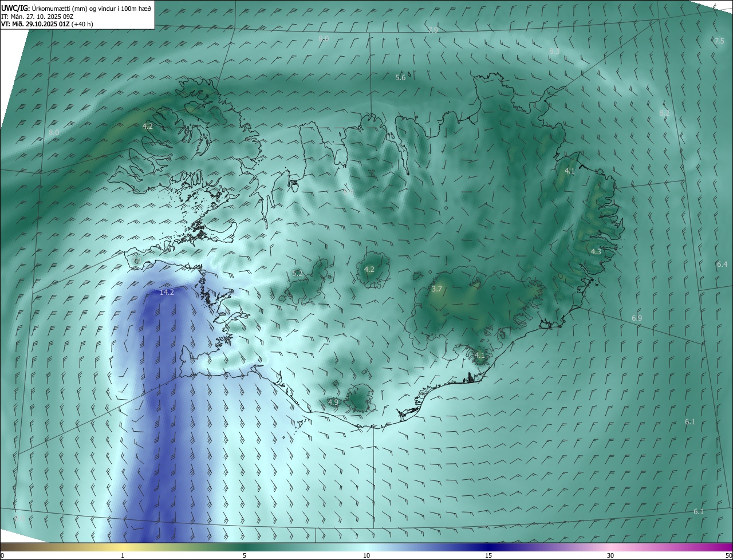Select the map value 8.2
733x560 pixels.
[x=664, y=113]
